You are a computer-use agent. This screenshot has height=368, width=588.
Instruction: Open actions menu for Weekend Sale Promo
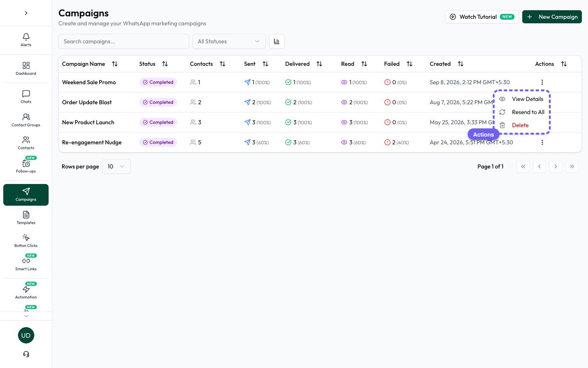coord(542,82)
